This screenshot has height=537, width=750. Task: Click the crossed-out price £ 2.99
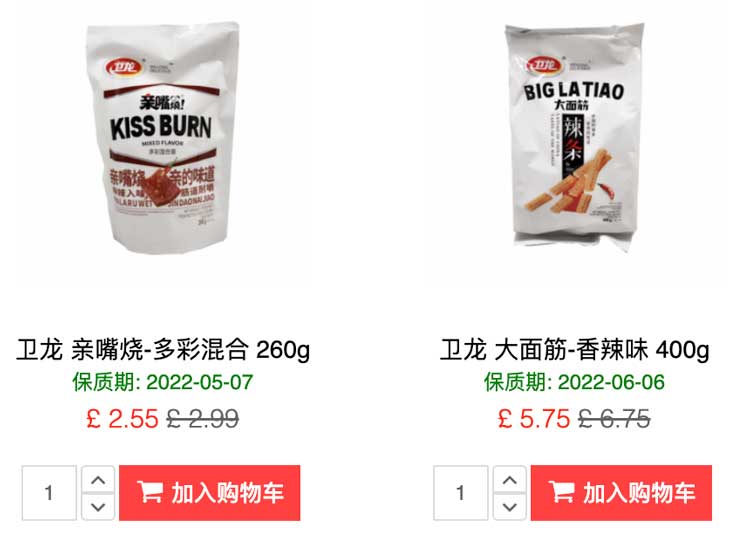point(203,419)
